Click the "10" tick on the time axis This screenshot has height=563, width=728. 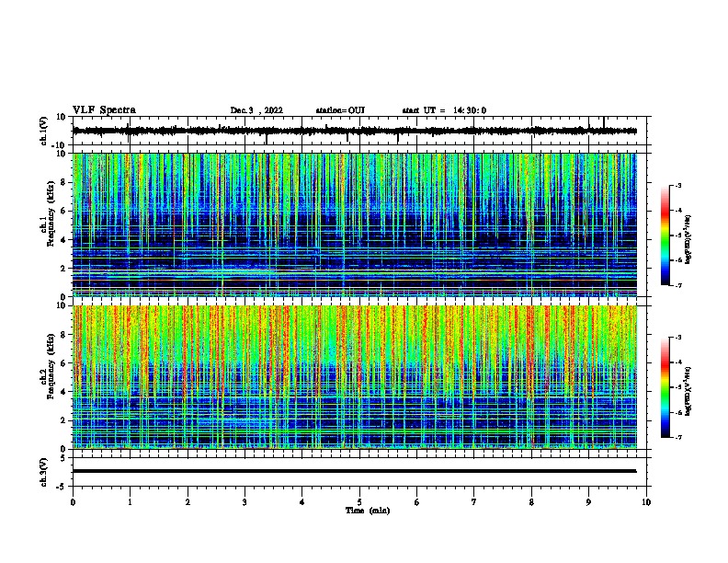[x=646, y=502]
